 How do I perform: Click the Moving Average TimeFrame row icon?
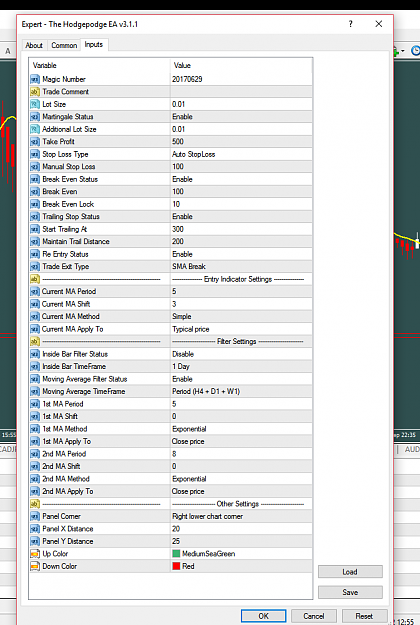35,391
